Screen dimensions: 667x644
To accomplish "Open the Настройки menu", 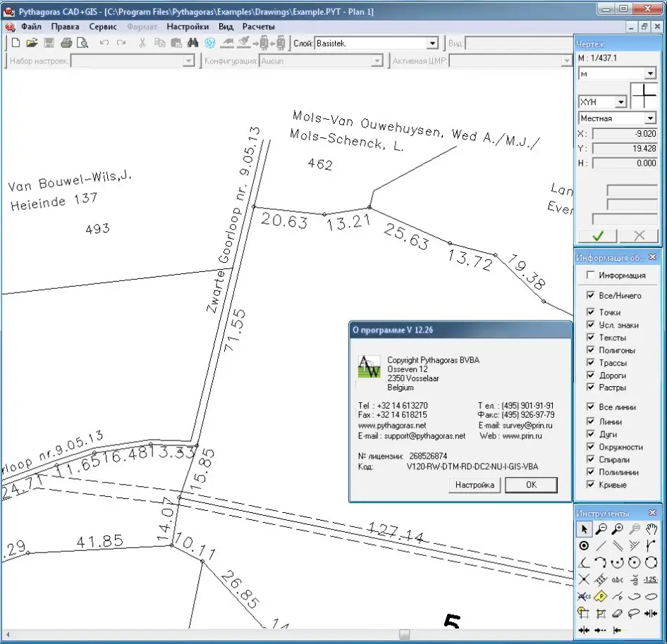I will 188,26.
